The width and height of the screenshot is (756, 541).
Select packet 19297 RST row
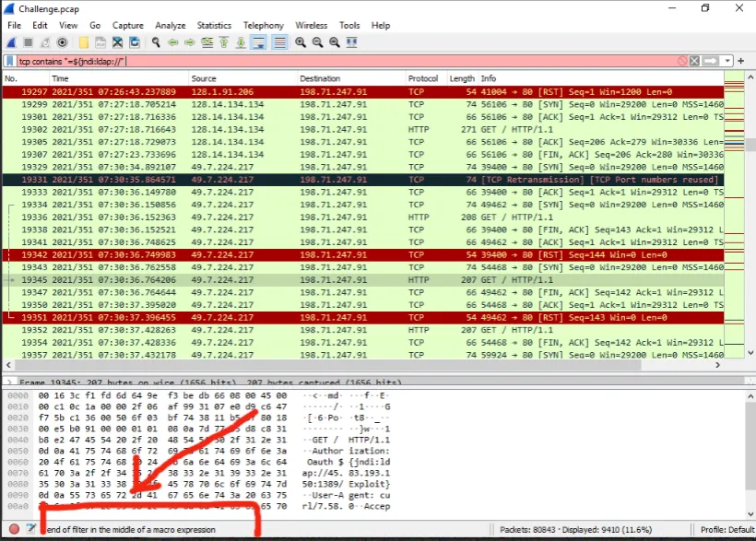pos(363,91)
